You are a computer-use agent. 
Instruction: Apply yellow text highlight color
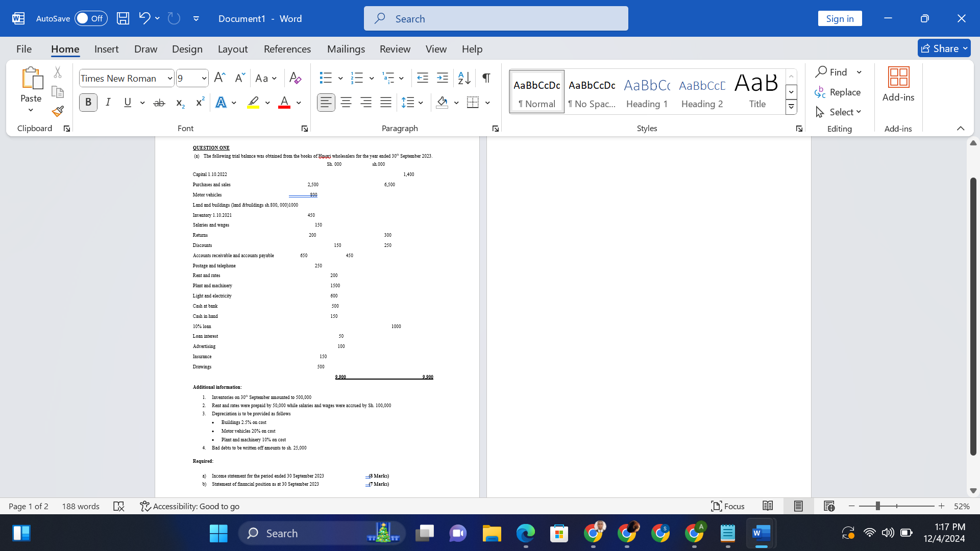click(253, 103)
